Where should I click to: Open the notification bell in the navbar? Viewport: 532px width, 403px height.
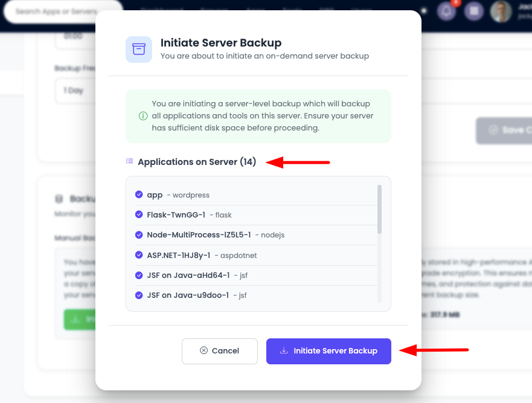446,11
